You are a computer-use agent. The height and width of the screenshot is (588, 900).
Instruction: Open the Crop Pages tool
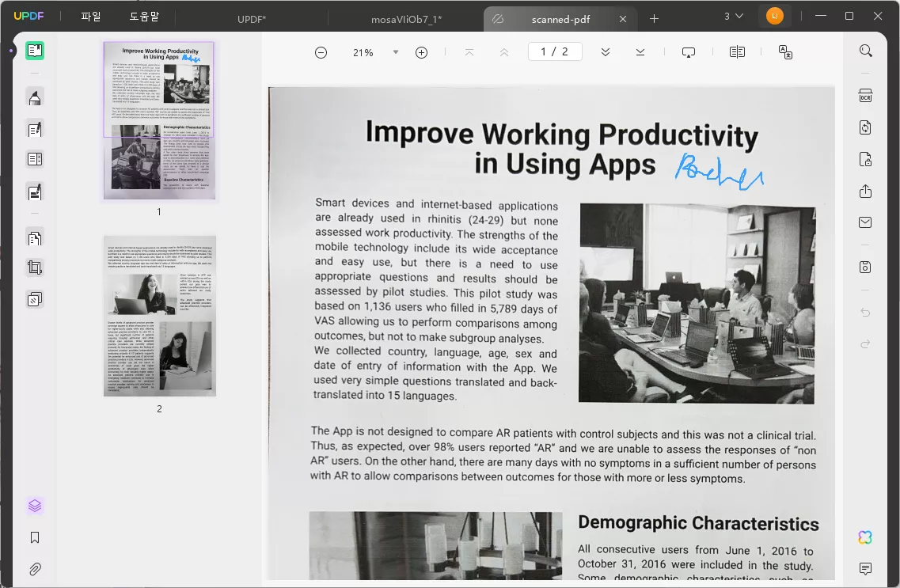[35, 267]
